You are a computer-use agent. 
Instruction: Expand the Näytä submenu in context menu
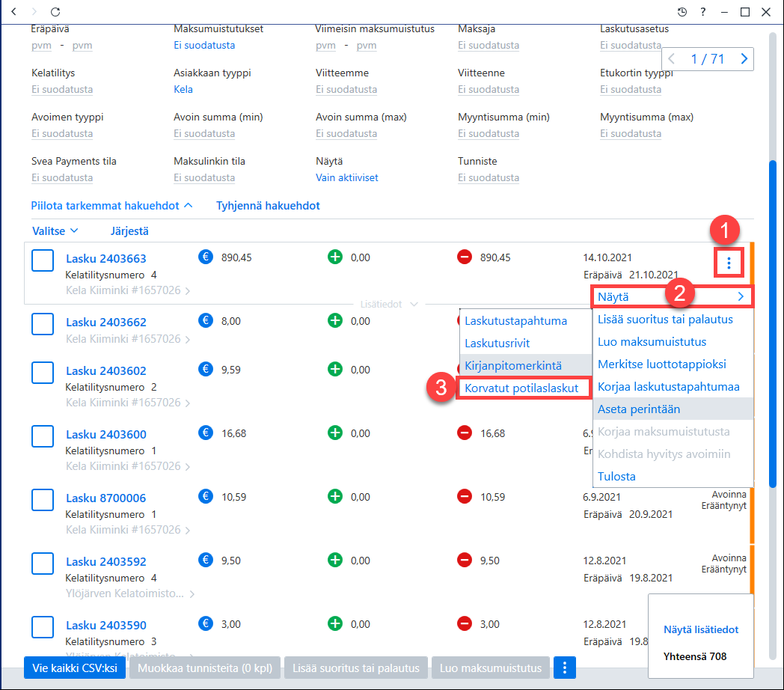coord(672,296)
